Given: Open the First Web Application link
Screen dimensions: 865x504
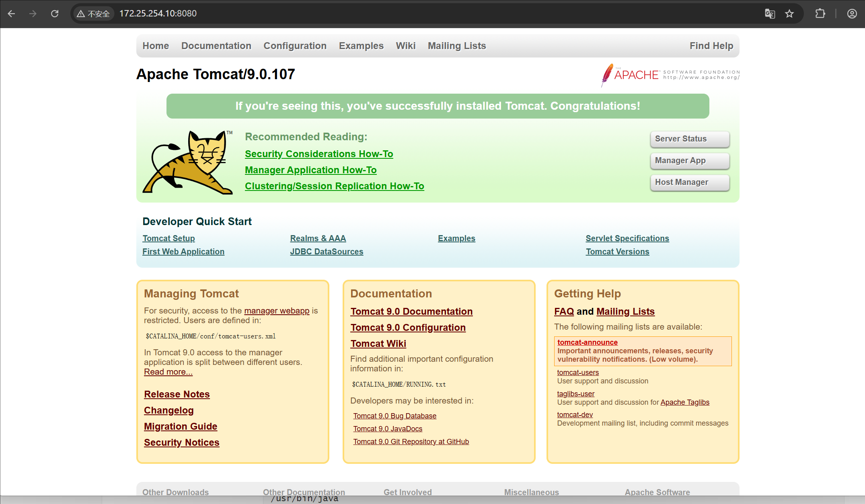Looking at the screenshot, I should tap(183, 252).
